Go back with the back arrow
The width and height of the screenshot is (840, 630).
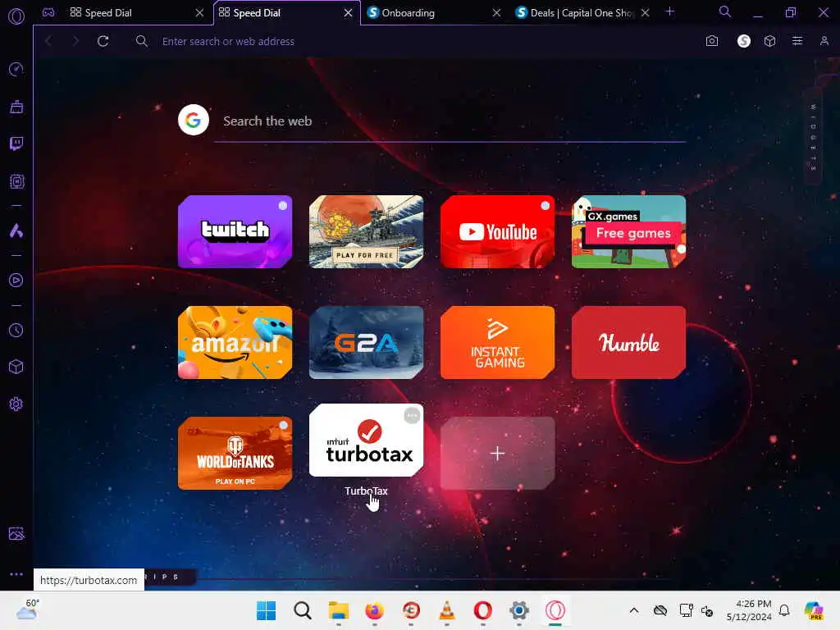pyautogui.click(x=48, y=41)
